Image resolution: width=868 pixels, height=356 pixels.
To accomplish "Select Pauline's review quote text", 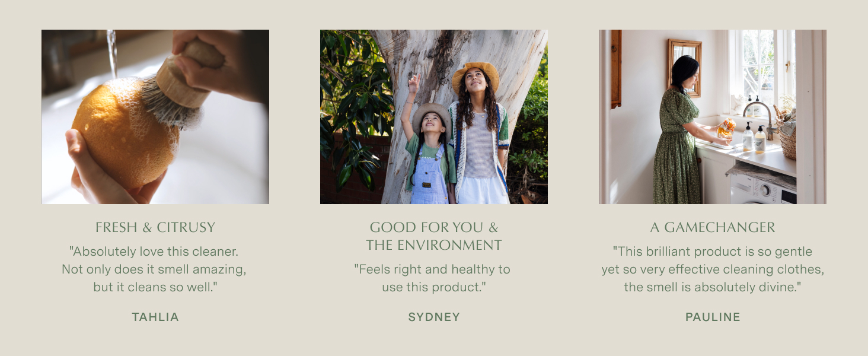I will pyautogui.click(x=713, y=269).
